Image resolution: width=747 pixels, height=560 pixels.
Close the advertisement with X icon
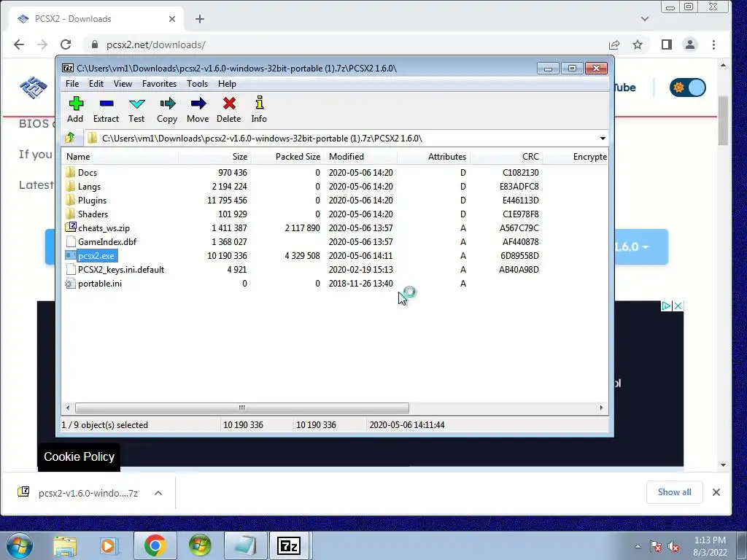(x=678, y=306)
